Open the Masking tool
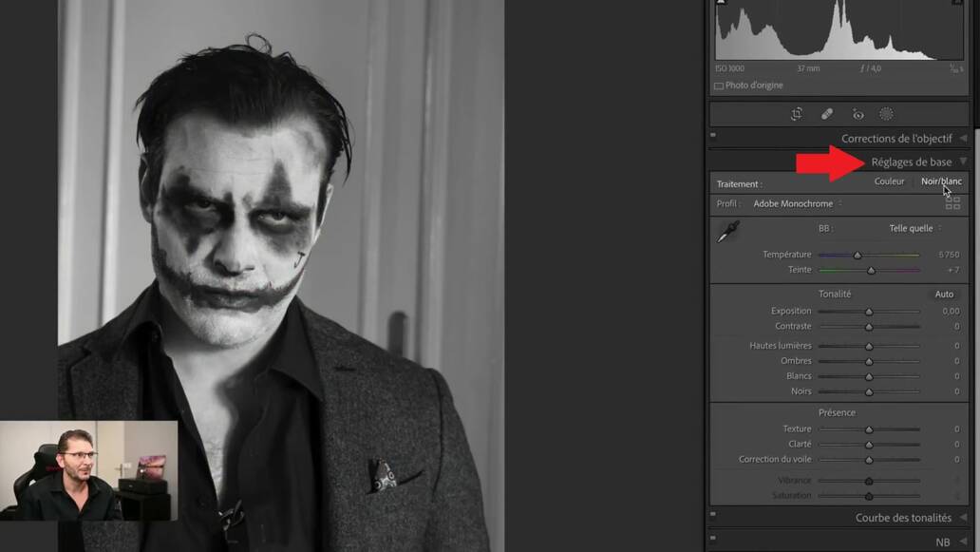Screen dimensions: 980x552 [886, 114]
